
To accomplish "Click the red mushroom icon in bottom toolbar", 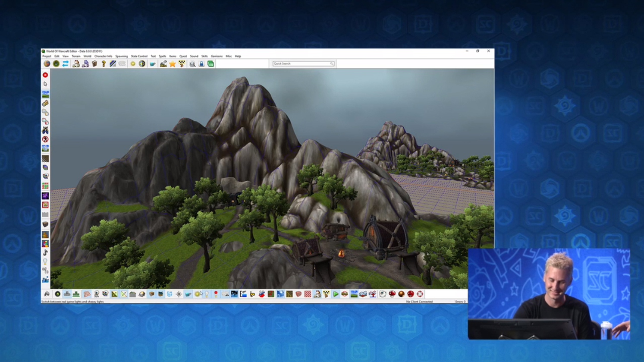I will pos(392,294).
